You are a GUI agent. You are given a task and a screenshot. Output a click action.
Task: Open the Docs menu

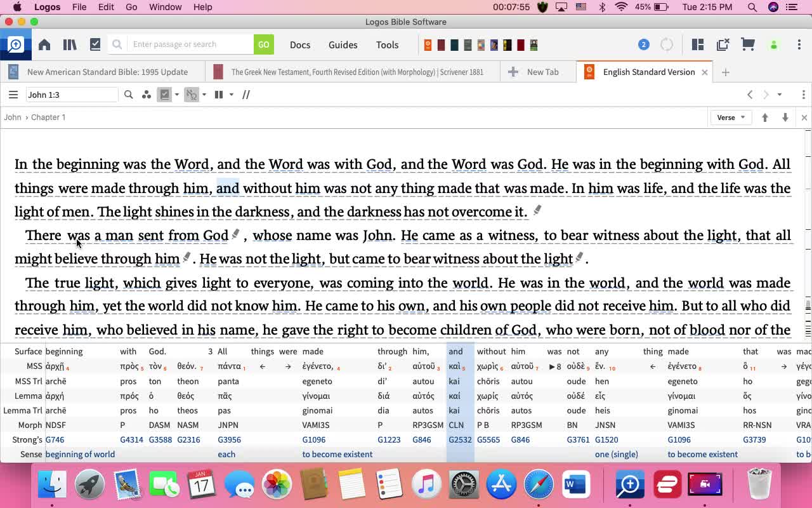pyautogui.click(x=300, y=44)
